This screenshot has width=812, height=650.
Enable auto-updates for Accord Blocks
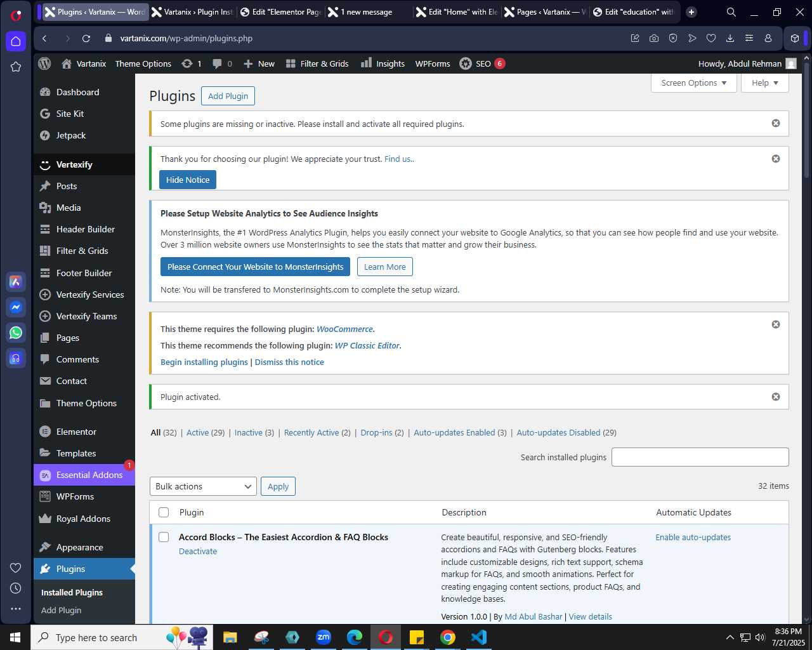coord(693,537)
